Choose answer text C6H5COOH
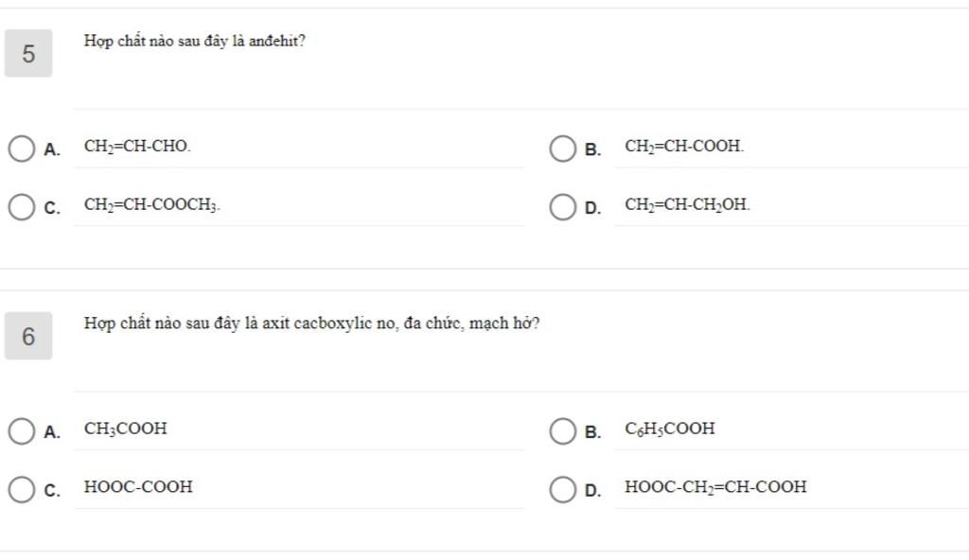The height and width of the screenshot is (560, 969). [x=670, y=429]
